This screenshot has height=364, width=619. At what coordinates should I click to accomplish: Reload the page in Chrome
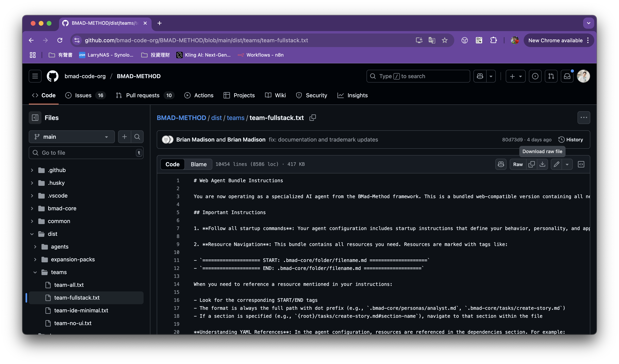point(60,40)
